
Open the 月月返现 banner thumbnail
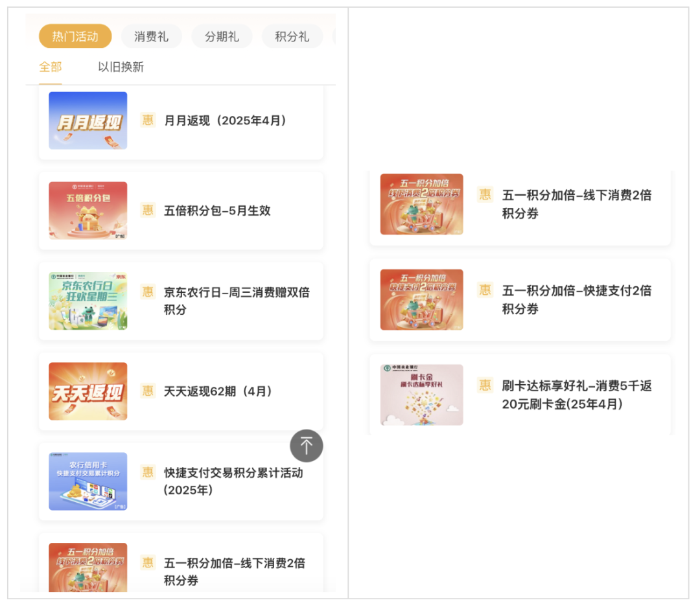point(88,120)
